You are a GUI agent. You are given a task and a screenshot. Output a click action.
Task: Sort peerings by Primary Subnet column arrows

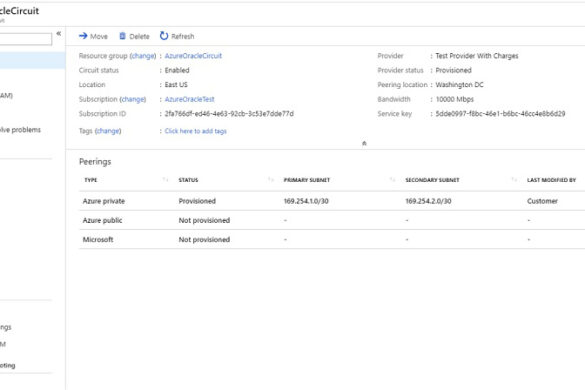pos(392,180)
